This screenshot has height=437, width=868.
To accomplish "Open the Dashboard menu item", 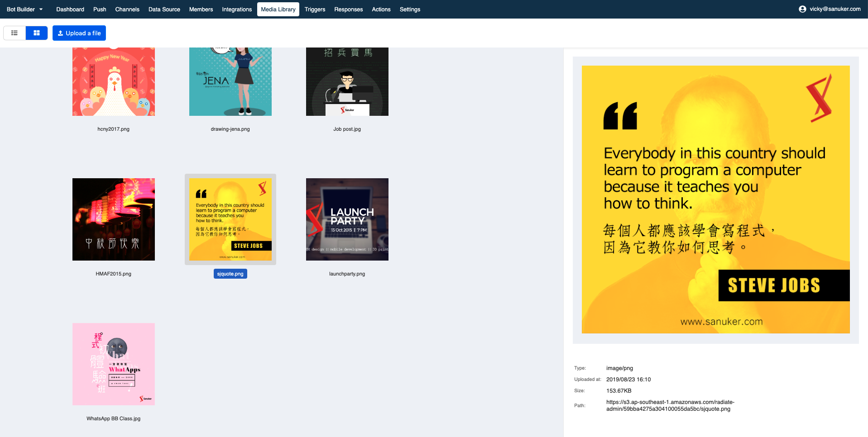I will [x=70, y=9].
